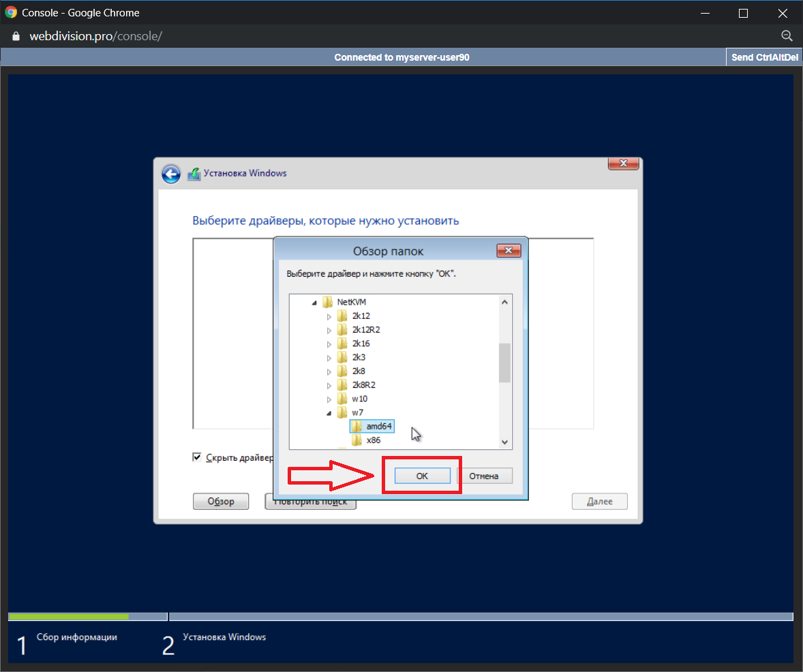This screenshot has height=672, width=803.
Task: Select the 2k16 folder icon
Action: click(x=342, y=343)
